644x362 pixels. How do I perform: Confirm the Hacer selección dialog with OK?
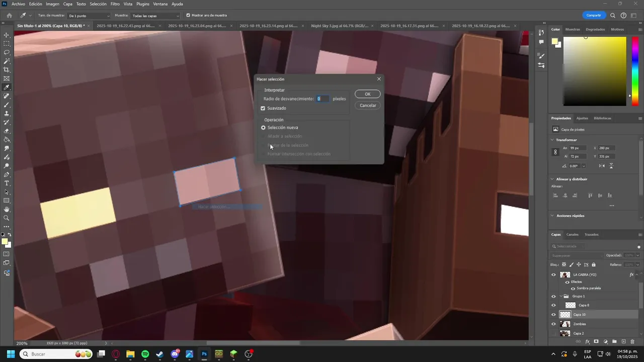[368, 94]
